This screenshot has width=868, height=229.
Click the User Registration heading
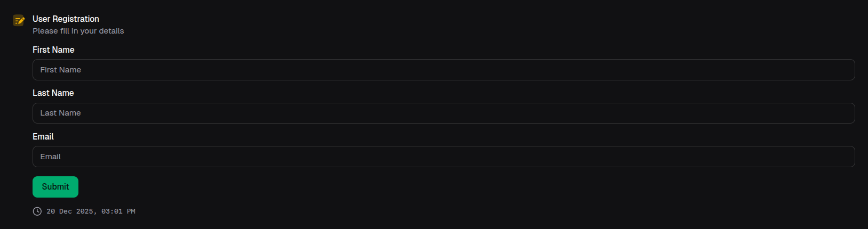[x=66, y=19]
